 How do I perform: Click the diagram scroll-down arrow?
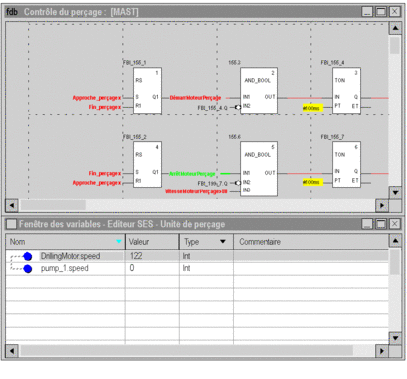coord(395,193)
